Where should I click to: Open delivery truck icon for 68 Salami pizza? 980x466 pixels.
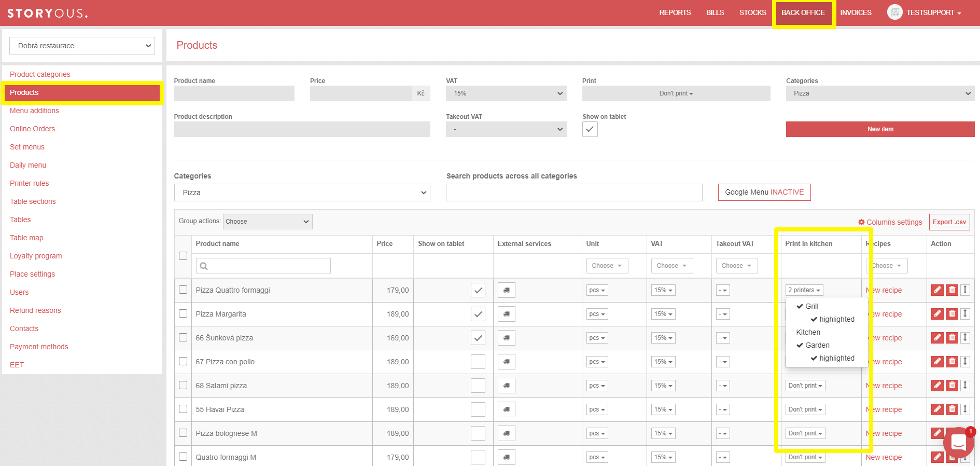507,386
